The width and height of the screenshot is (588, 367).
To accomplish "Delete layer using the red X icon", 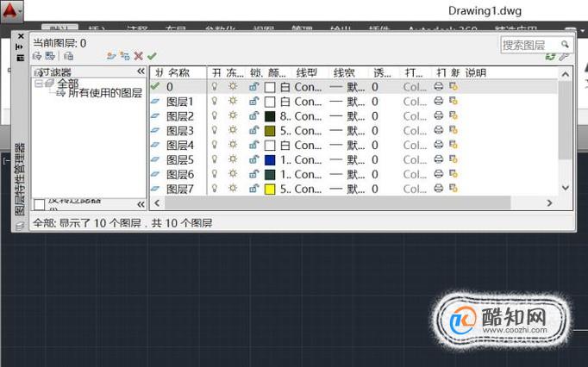I will tap(138, 56).
